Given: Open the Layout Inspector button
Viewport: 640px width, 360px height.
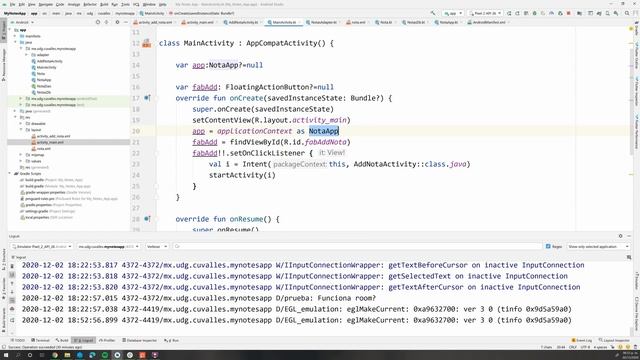Looking at the screenshot, I should tap(614, 340).
